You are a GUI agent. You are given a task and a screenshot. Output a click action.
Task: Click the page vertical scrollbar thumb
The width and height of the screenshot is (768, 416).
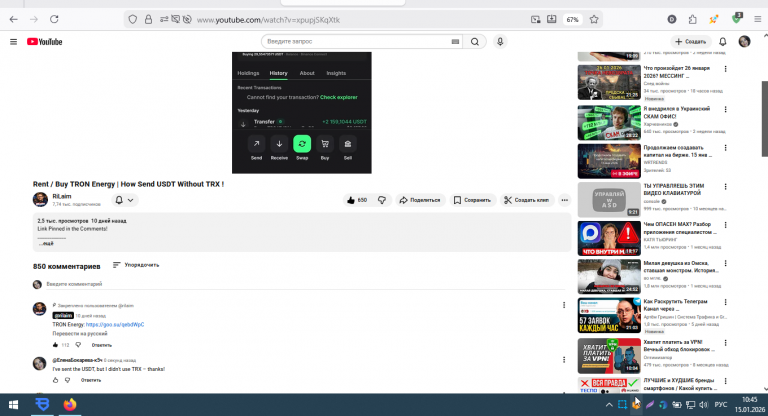(765, 119)
